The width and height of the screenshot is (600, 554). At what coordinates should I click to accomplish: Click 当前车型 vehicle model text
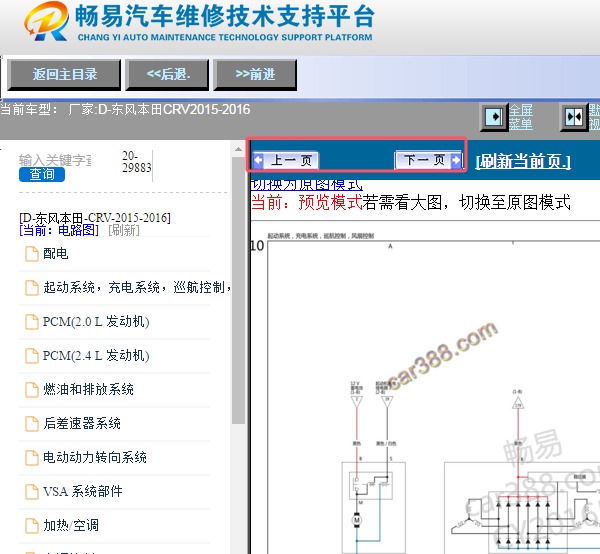[x=125, y=110]
